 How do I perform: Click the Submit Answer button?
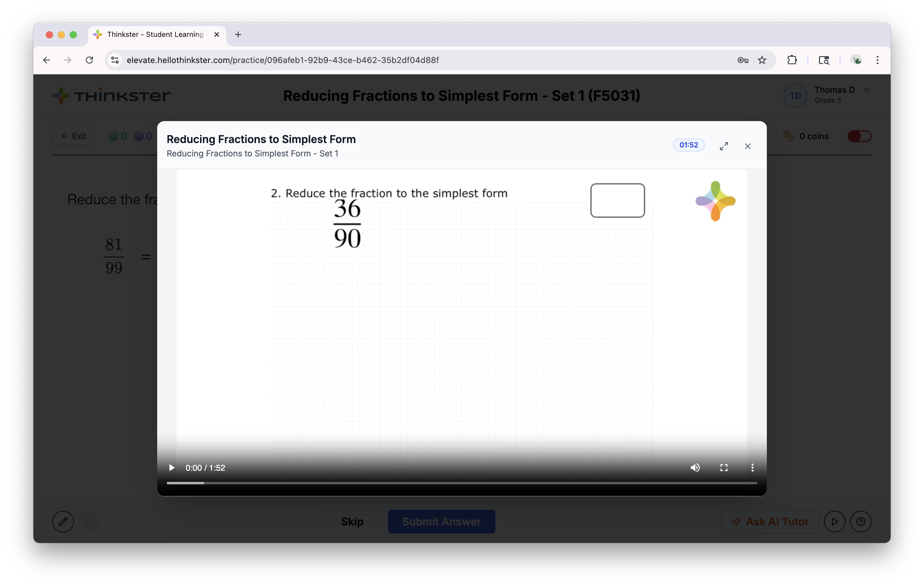441,522
